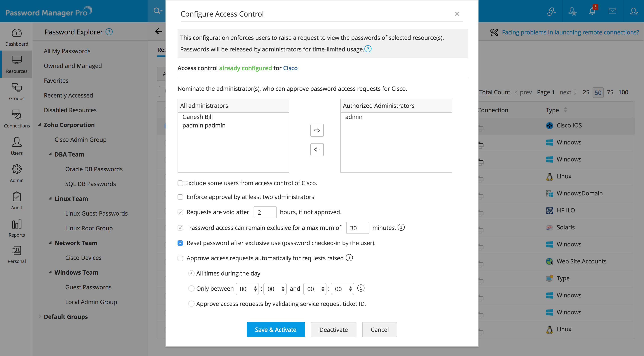Uncheck Reset password after exclusive use
644x356 pixels.
pos(180,243)
